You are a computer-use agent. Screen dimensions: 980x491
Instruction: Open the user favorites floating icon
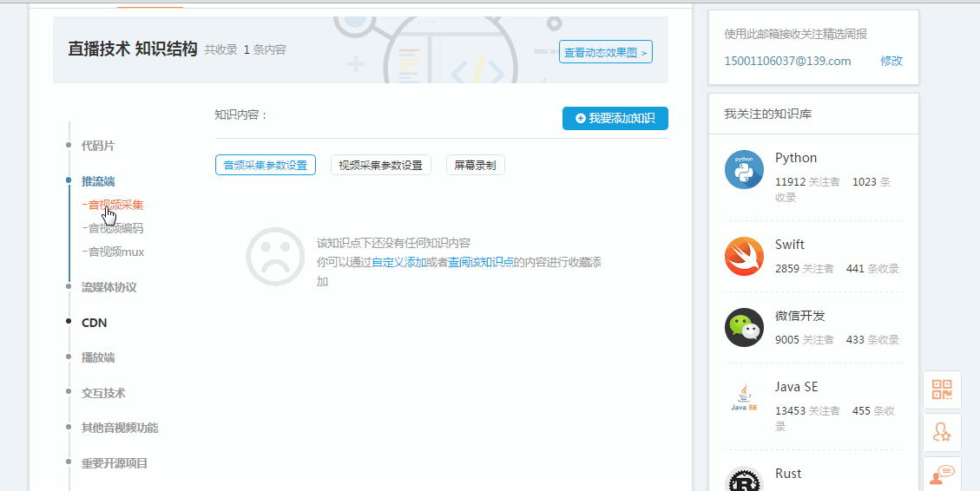942,432
